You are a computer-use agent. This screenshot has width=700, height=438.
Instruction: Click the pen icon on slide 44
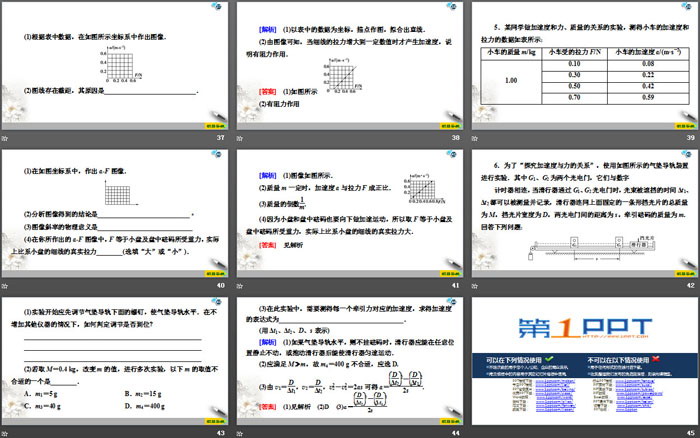coord(454,411)
